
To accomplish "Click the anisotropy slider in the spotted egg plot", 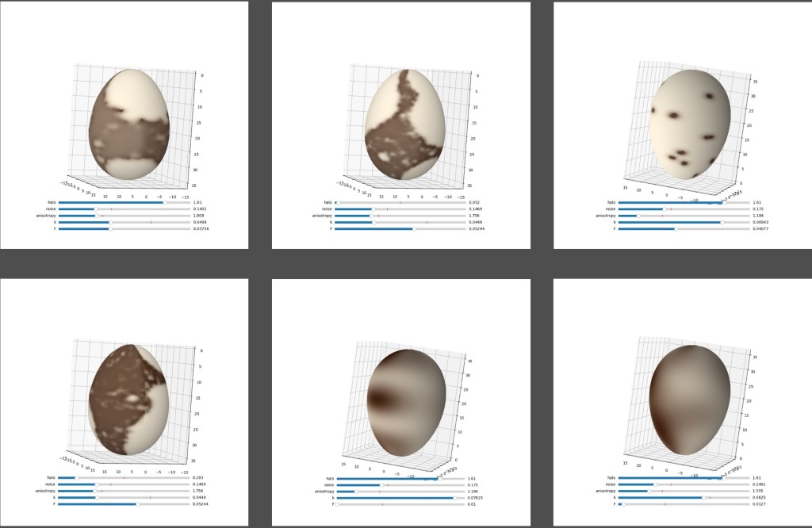I will click(683, 216).
